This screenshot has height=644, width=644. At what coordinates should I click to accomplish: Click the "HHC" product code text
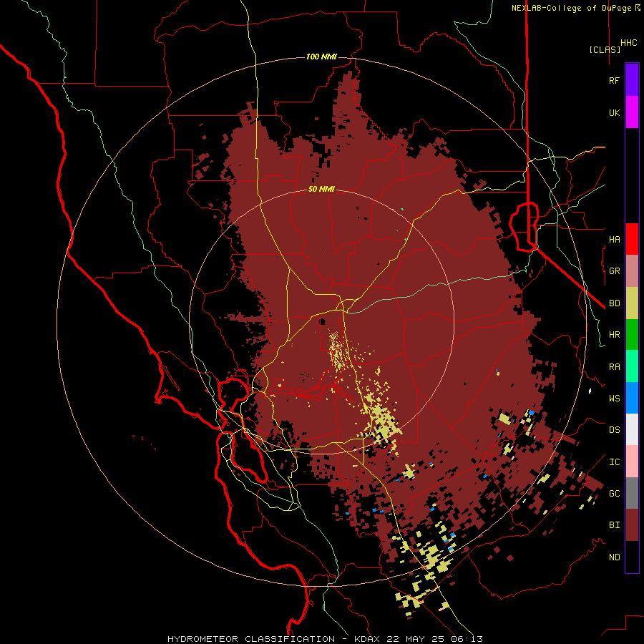coord(629,43)
